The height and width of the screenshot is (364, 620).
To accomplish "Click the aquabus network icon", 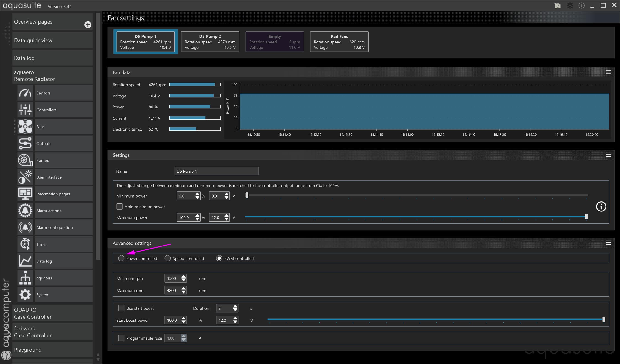I will tap(25, 278).
